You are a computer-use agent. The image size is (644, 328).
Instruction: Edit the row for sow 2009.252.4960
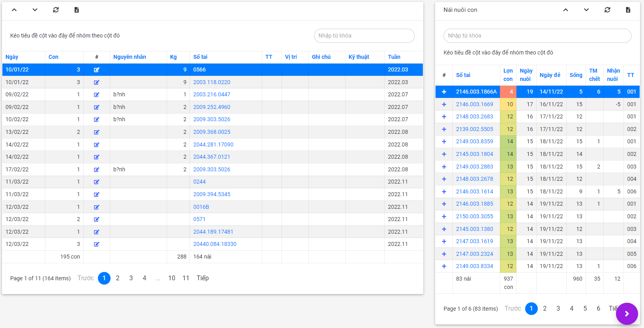point(96,107)
